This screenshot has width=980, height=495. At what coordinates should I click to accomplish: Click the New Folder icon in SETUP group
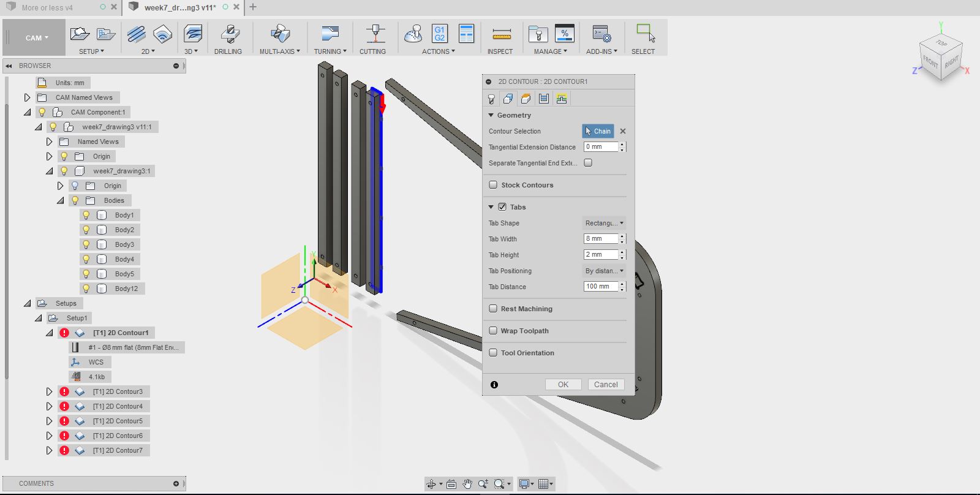(106, 34)
